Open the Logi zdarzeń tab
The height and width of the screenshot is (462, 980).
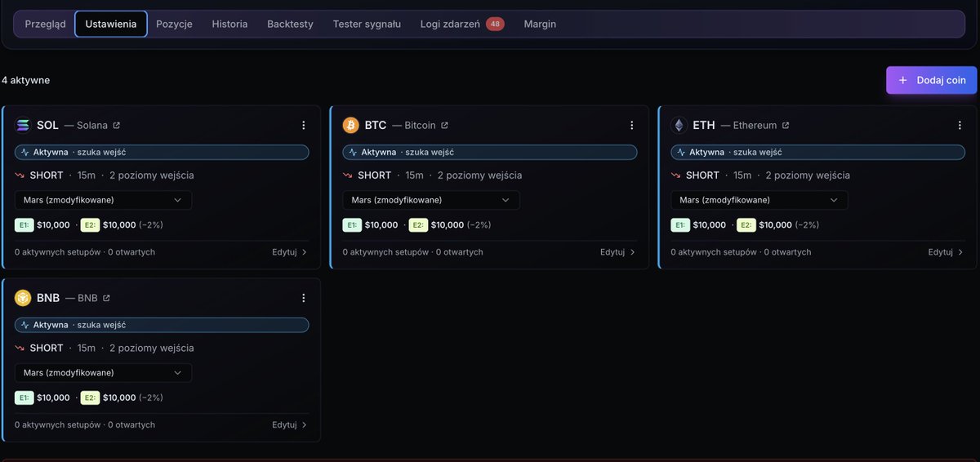click(x=462, y=24)
